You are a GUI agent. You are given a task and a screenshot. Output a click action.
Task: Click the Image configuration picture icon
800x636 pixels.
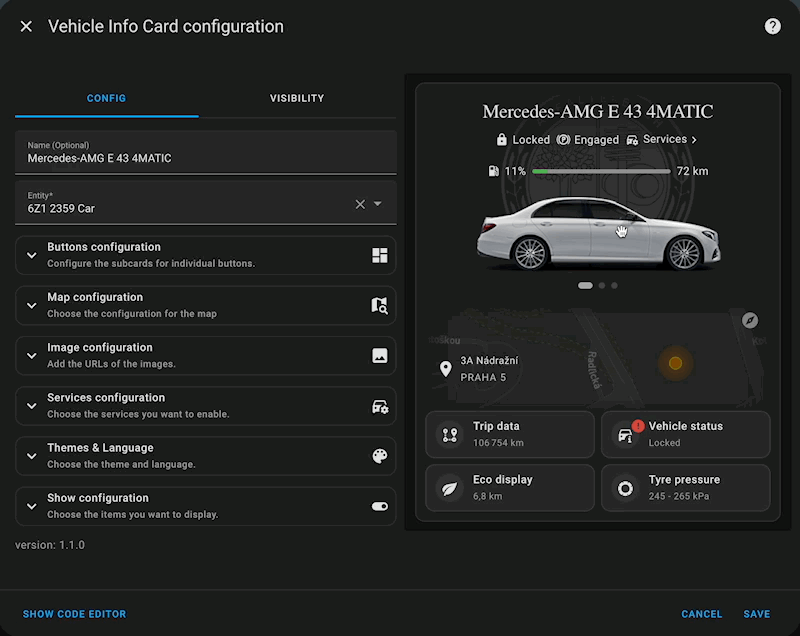[380, 355]
